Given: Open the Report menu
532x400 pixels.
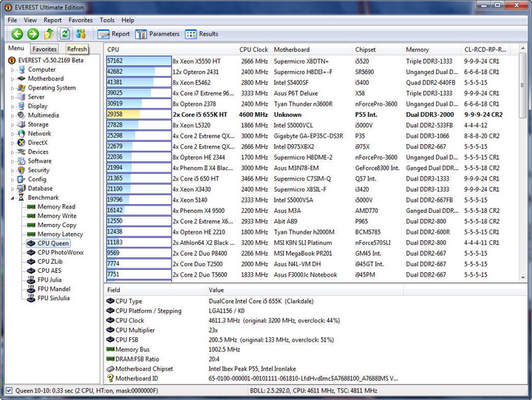Looking at the screenshot, I should 52,21.
